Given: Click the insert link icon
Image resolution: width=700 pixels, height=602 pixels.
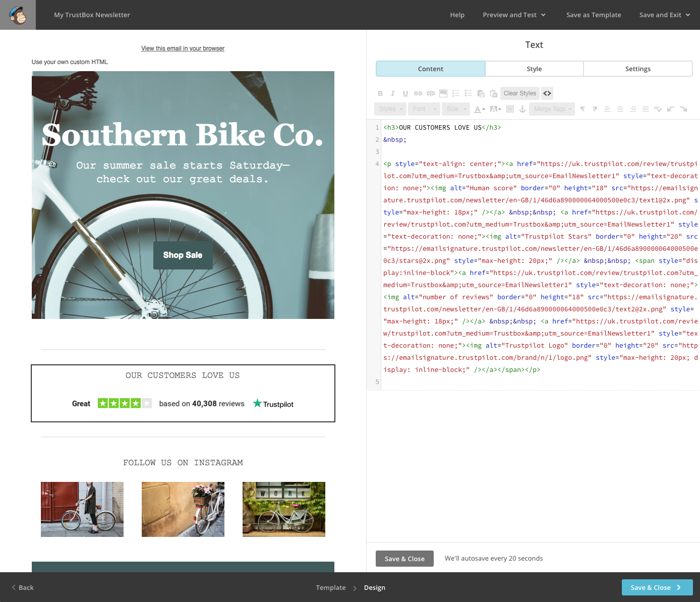Looking at the screenshot, I should tap(418, 93).
